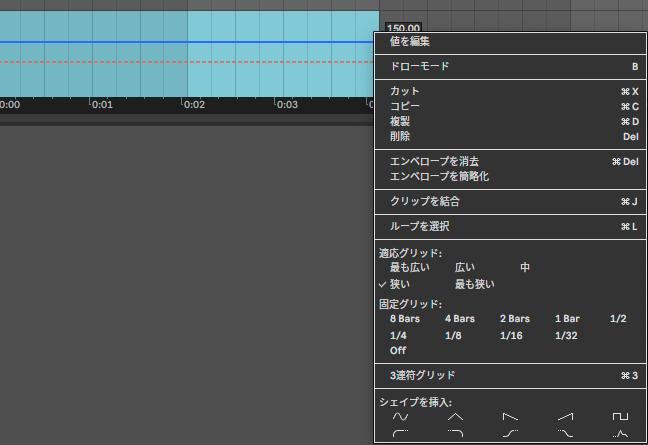Screen dimensions: 648x445
Task: Click 値を編集 menu entry
Action: pyautogui.click(x=410, y=42)
